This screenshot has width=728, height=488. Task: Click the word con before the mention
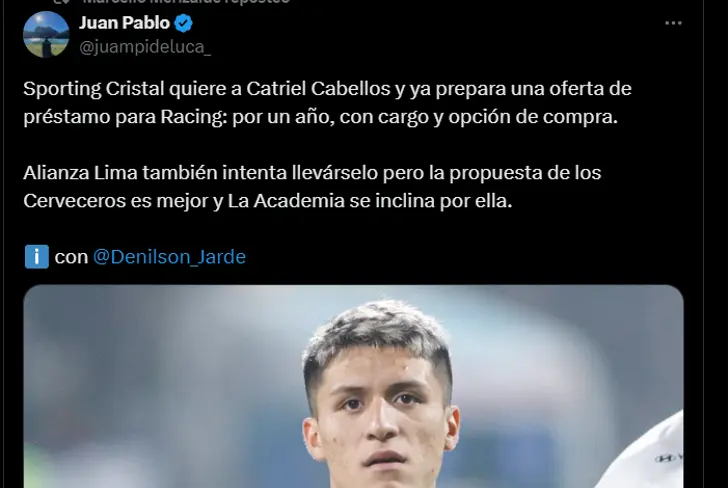click(71, 257)
